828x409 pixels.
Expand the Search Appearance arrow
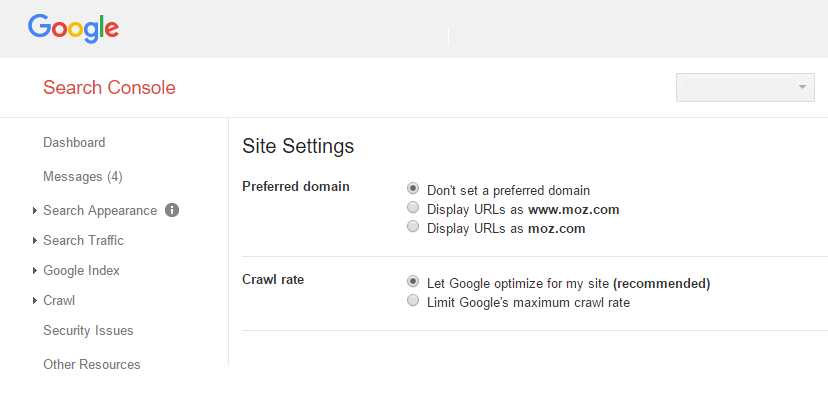tap(35, 211)
